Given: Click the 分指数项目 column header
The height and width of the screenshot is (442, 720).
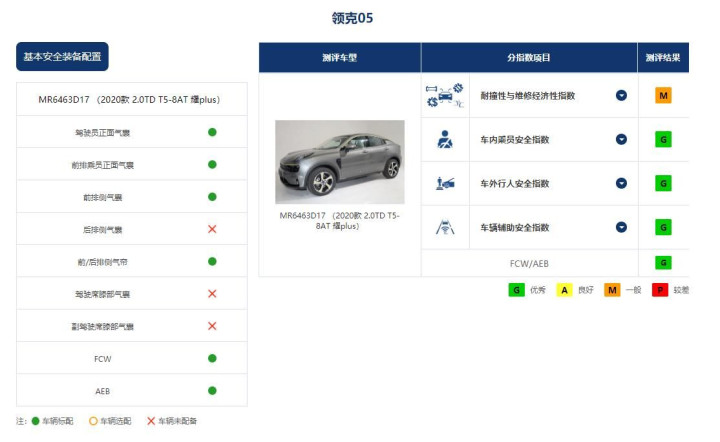Looking at the screenshot, I should (x=529, y=58).
